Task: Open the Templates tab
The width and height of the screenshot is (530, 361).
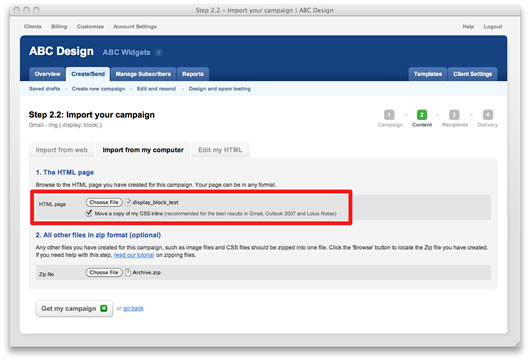Action: [428, 74]
